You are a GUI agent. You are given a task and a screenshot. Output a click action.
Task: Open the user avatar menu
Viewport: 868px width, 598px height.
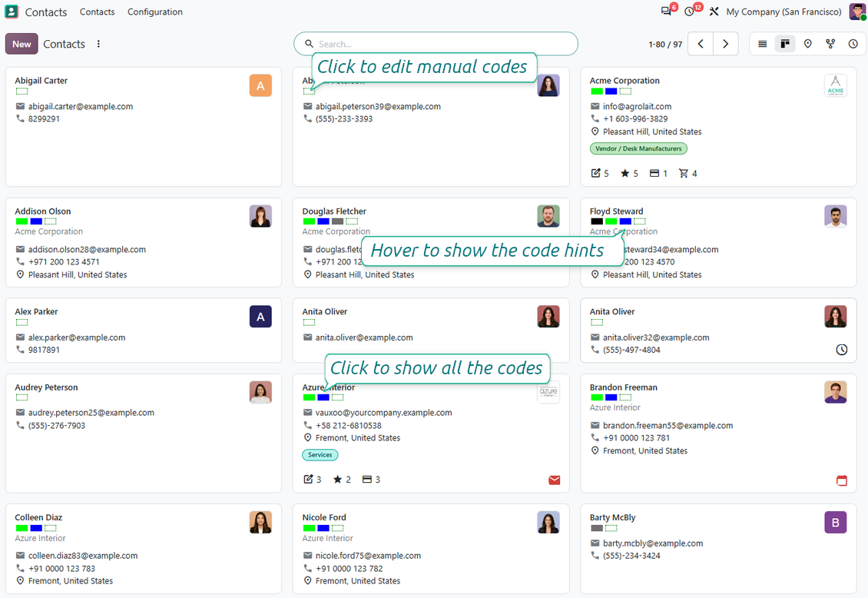[x=857, y=12]
